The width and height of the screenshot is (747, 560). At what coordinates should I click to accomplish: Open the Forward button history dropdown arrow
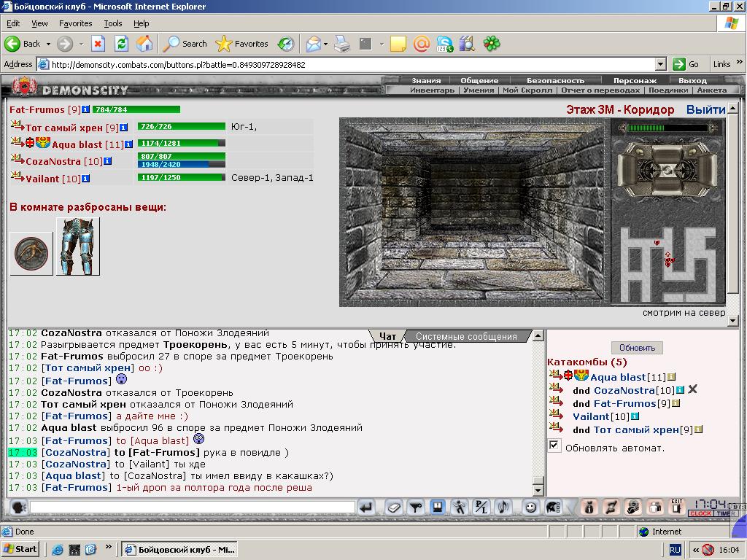tap(81, 44)
